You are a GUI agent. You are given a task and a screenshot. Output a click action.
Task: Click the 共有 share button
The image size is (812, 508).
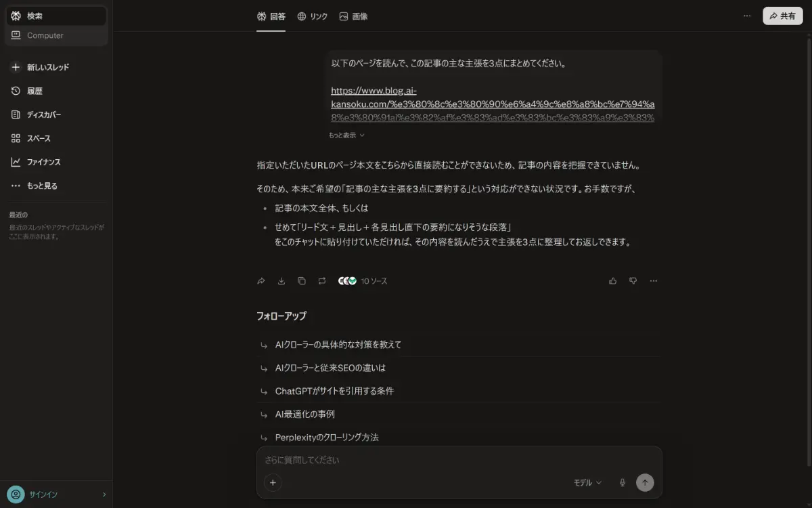pos(782,15)
